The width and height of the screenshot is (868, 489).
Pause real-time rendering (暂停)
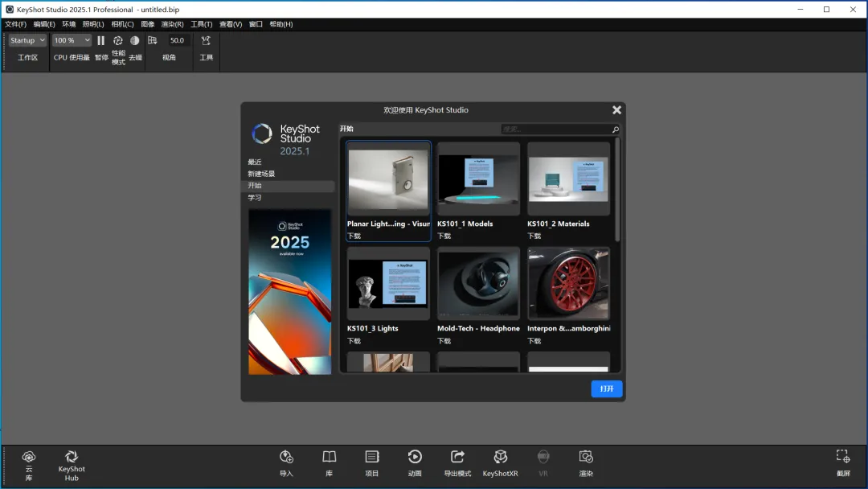click(x=100, y=40)
